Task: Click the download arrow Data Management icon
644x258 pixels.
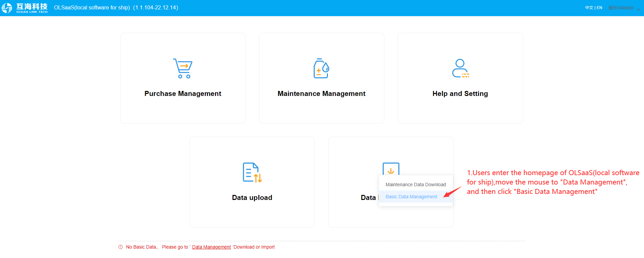Action: [x=391, y=169]
